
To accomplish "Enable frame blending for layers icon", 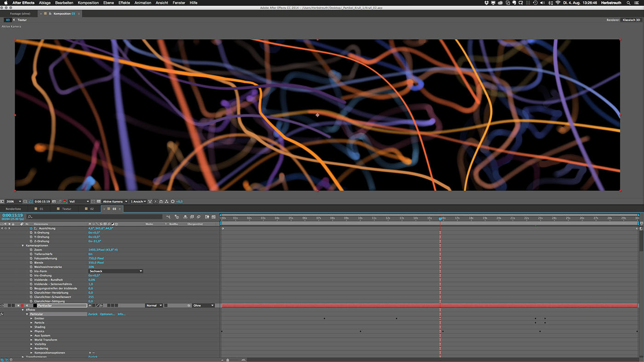I will 192,217.
